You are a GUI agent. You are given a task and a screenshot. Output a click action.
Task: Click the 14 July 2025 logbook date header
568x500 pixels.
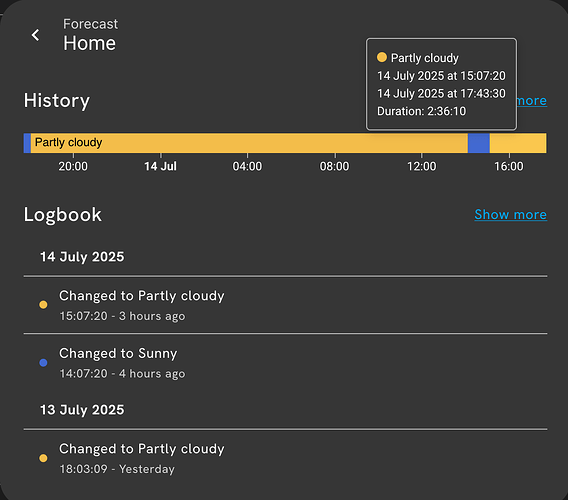click(x=82, y=257)
